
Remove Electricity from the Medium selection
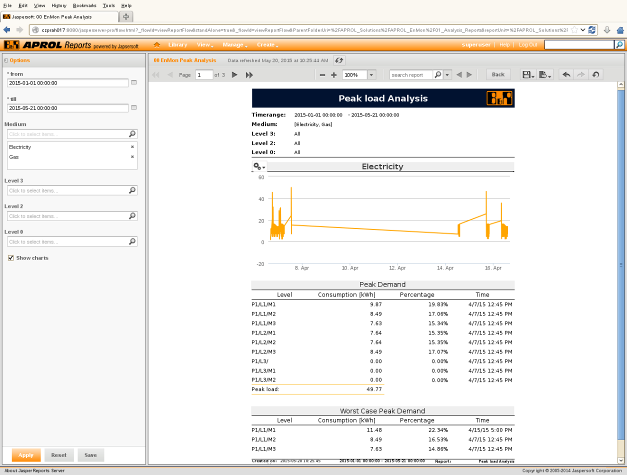pyautogui.click(x=132, y=147)
